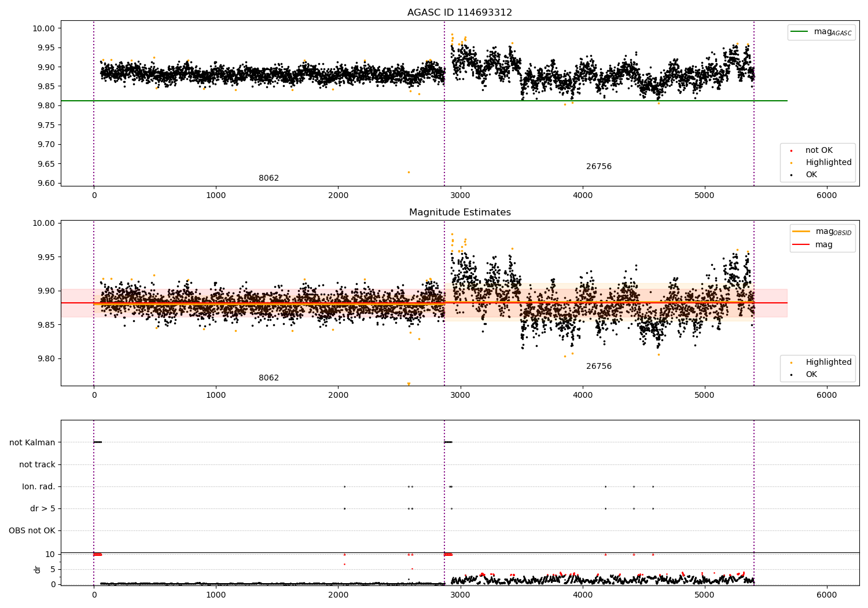Select the 'not OK' legend entry

point(819,151)
